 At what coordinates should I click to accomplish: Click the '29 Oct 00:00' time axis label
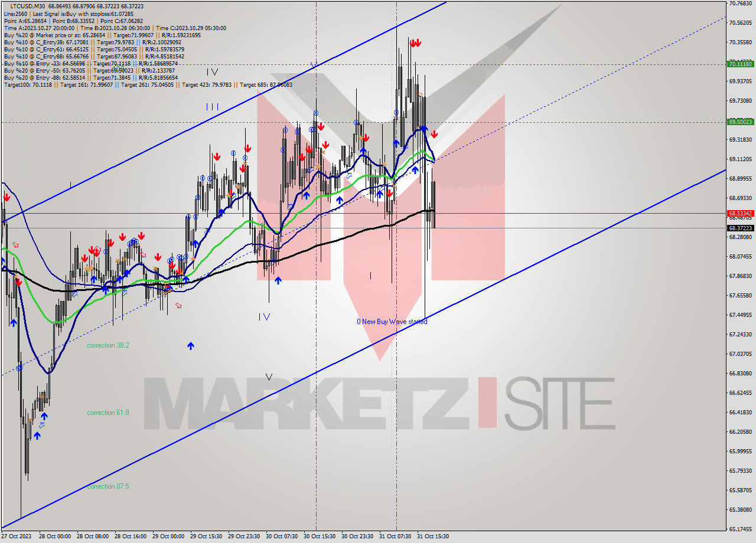click(168, 537)
